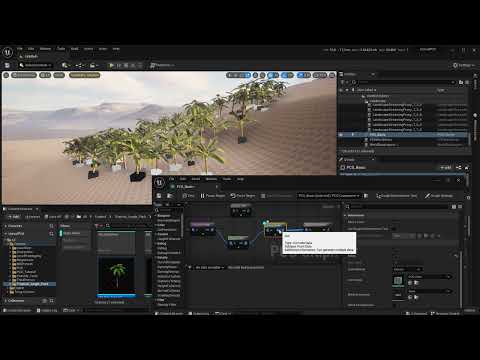Open the PCG debug object dropdown
The image size is (480, 360).
[329, 196]
